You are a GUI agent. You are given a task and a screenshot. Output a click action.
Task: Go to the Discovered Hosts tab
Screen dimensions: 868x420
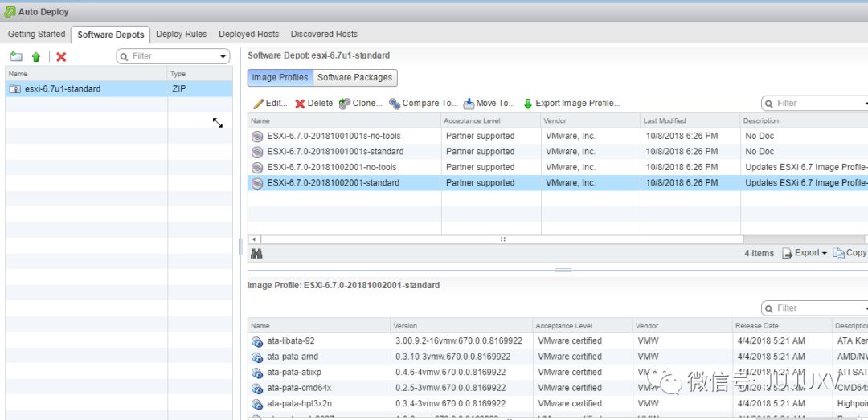325,34
